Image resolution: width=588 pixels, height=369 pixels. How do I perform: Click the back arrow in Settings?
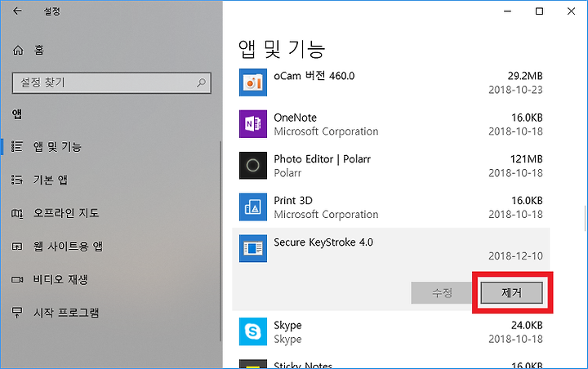pyautogui.click(x=17, y=11)
